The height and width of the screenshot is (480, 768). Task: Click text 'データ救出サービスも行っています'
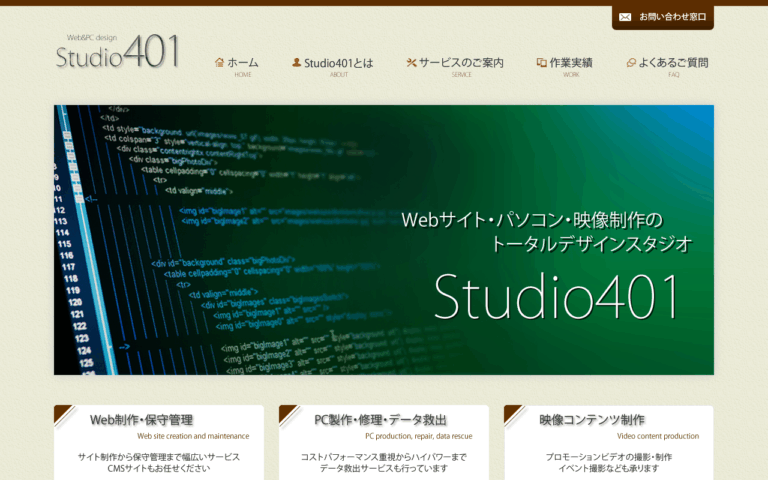pyautogui.click(x=384, y=468)
